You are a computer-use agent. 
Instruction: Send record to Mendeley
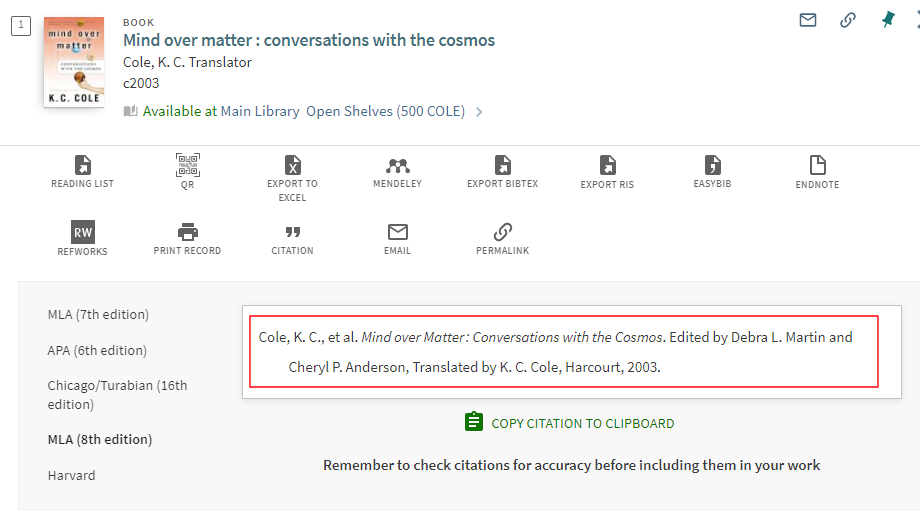pyautogui.click(x=397, y=166)
